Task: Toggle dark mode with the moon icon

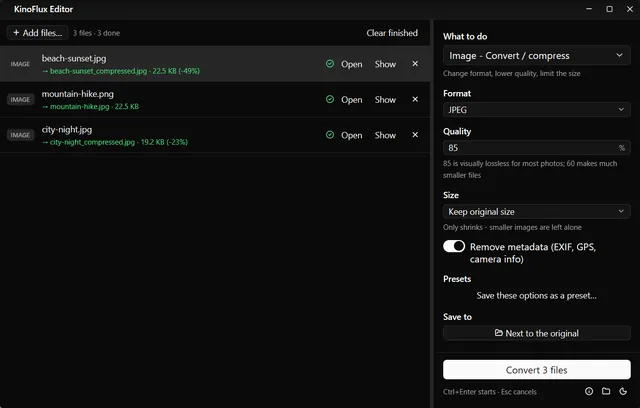Action: [x=623, y=391]
